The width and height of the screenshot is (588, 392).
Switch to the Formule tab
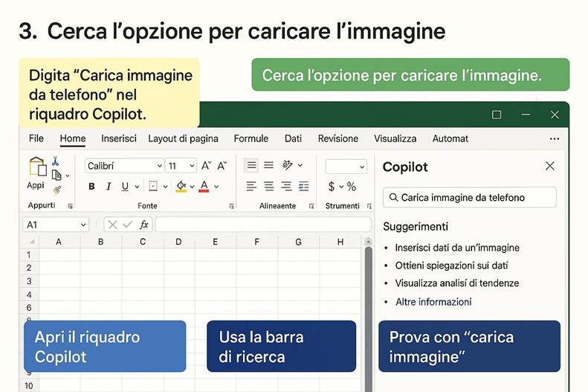(x=251, y=138)
